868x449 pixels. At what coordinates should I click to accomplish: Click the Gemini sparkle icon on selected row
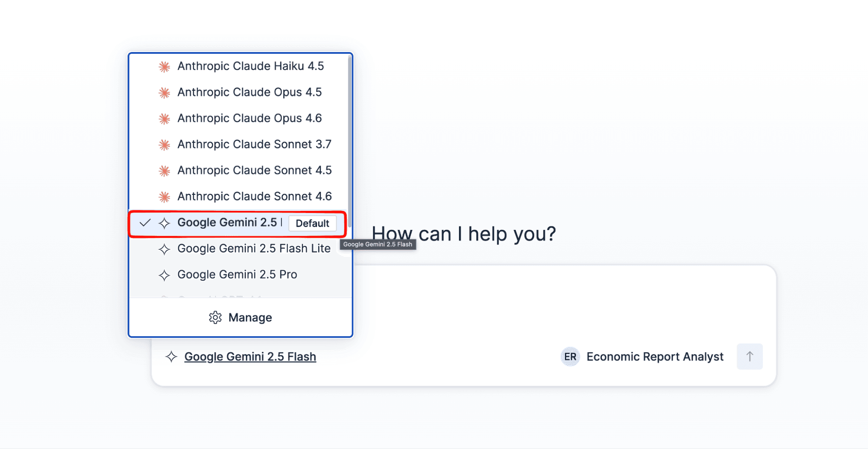(164, 223)
